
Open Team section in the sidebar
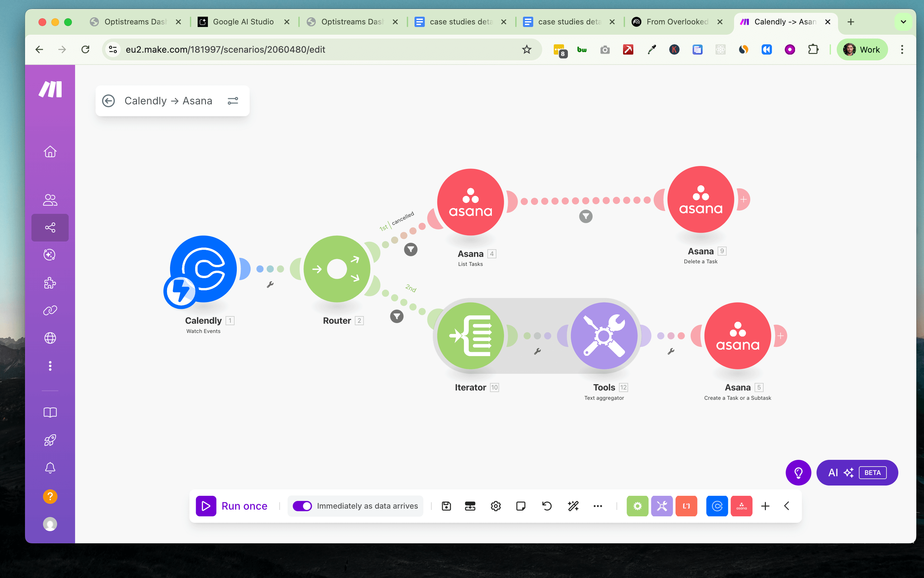50,199
